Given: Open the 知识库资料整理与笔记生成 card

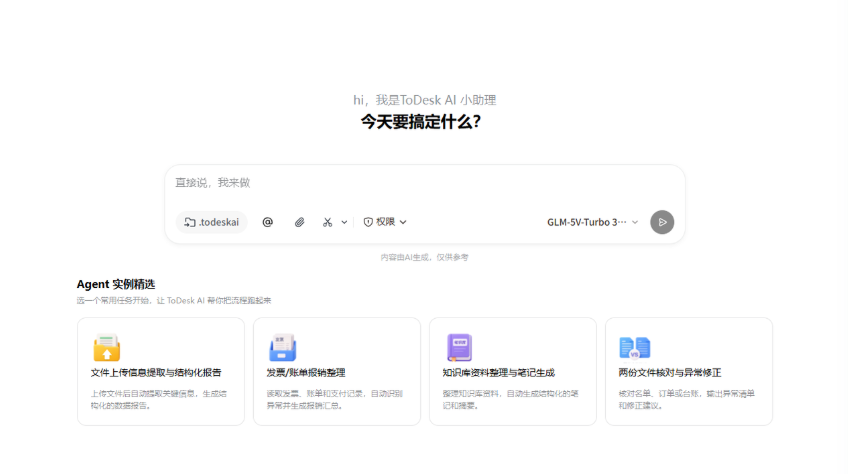Looking at the screenshot, I should point(513,371).
